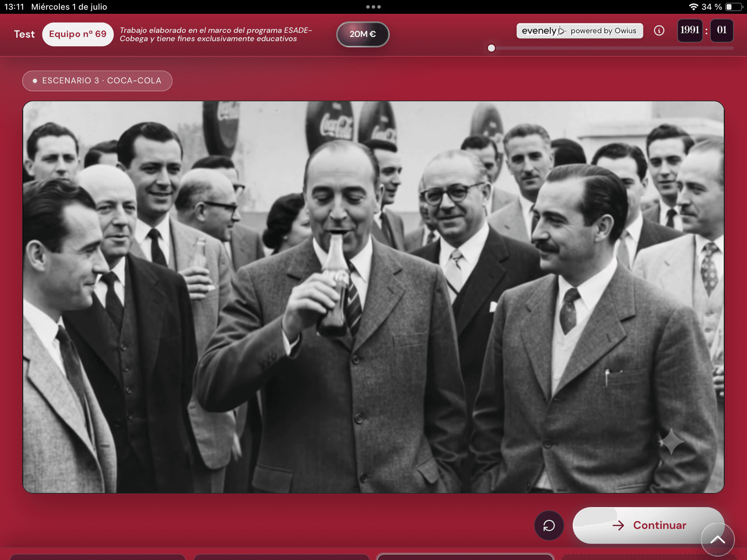Tap the sparkle star on the photo

(x=672, y=441)
